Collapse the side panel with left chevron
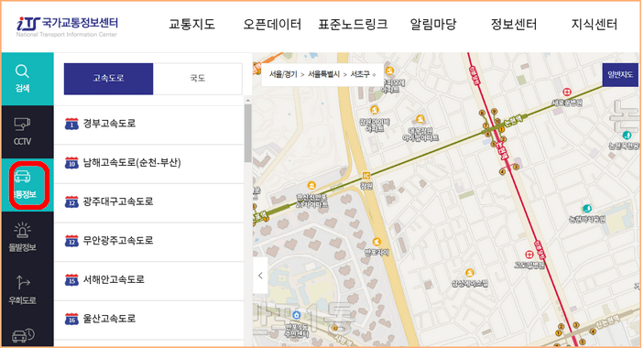This screenshot has height=348, width=644. pos(260,276)
